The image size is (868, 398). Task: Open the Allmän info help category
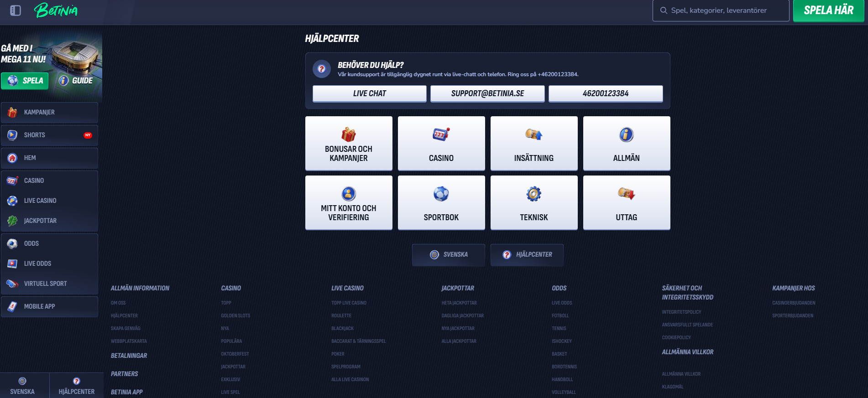click(627, 143)
